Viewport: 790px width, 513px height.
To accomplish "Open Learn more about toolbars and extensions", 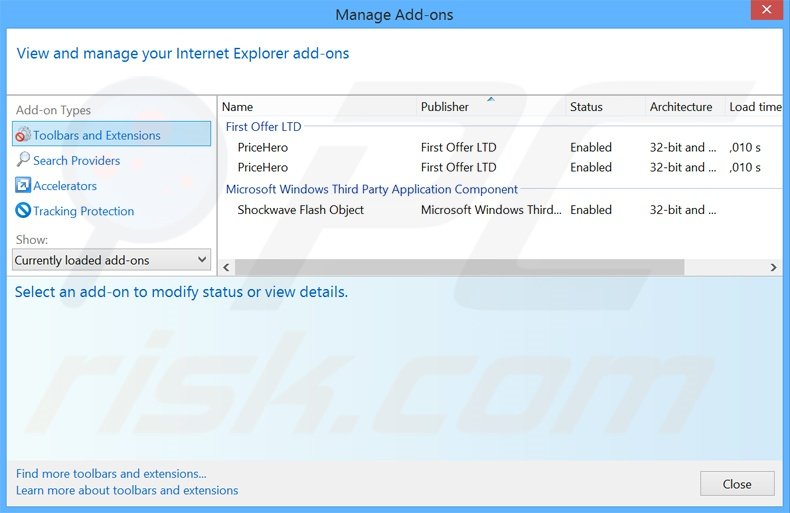I will (x=127, y=490).
